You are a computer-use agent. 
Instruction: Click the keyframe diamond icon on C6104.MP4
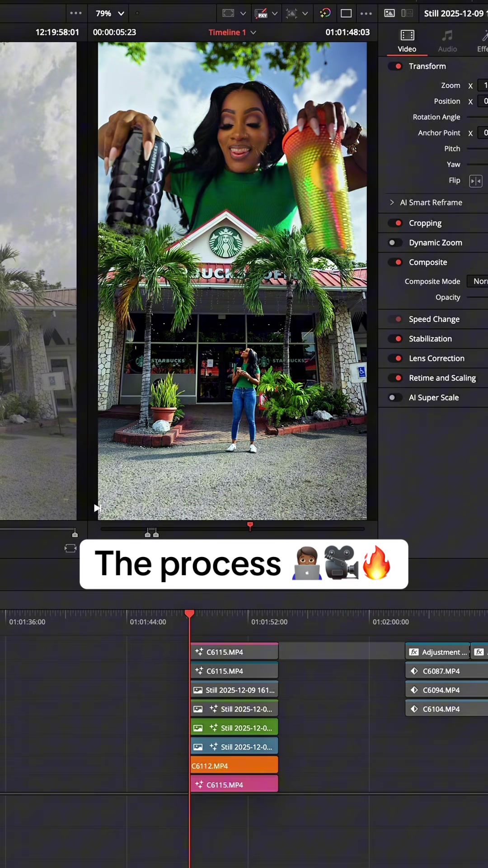coord(414,709)
